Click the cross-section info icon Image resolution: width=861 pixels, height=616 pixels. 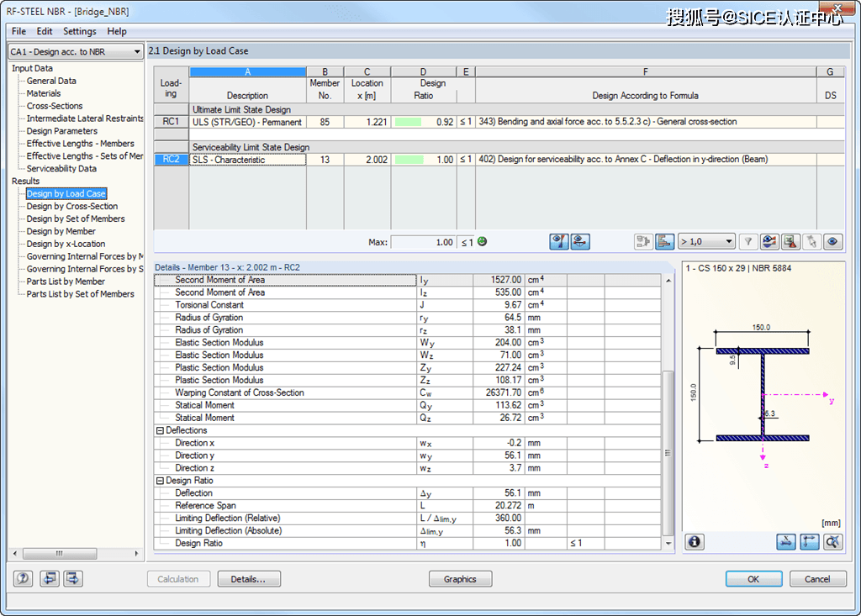694,542
